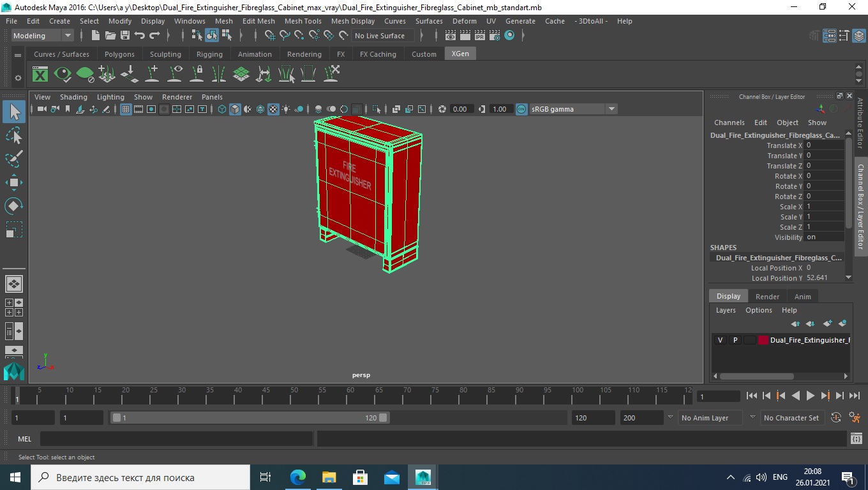Switch to Polygons shelf tab
Viewport: 868px width, 490px height.
click(119, 54)
